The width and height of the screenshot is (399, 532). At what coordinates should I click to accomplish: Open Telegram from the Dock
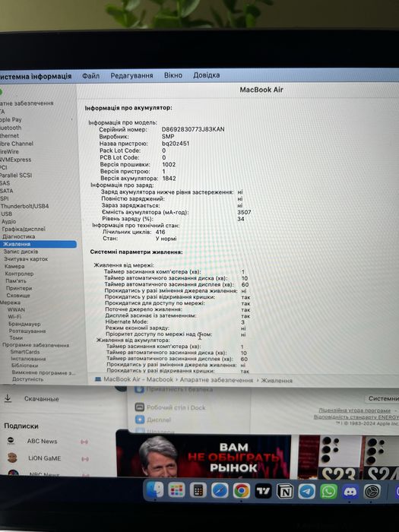click(x=307, y=491)
